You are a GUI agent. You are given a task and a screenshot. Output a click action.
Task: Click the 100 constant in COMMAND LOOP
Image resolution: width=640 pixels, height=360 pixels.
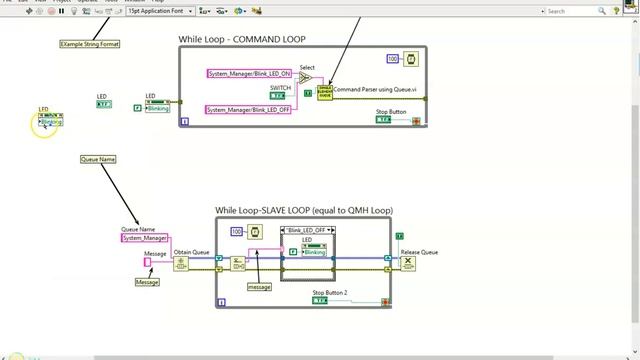point(392,59)
